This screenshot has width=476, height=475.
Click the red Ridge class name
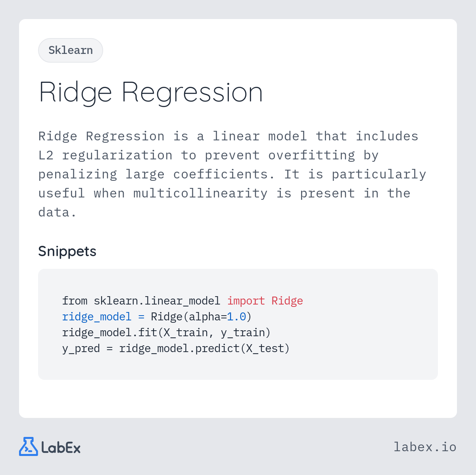click(x=287, y=301)
